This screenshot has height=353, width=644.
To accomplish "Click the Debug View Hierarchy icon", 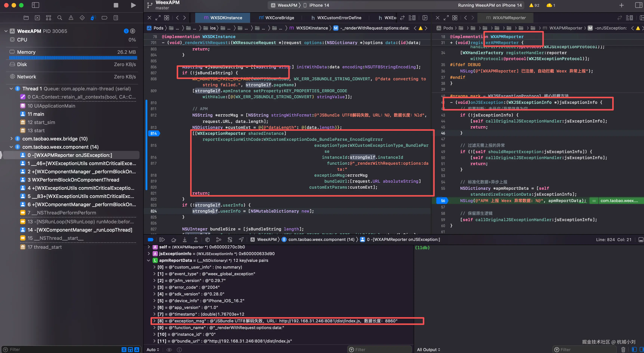I will [x=207, y=239].
